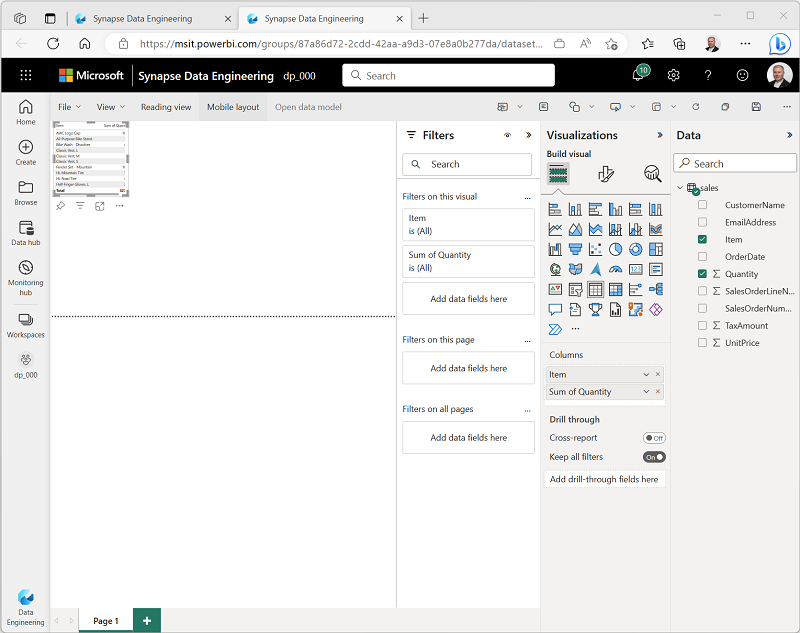Select the scatter chart visualization

(595, 249)
